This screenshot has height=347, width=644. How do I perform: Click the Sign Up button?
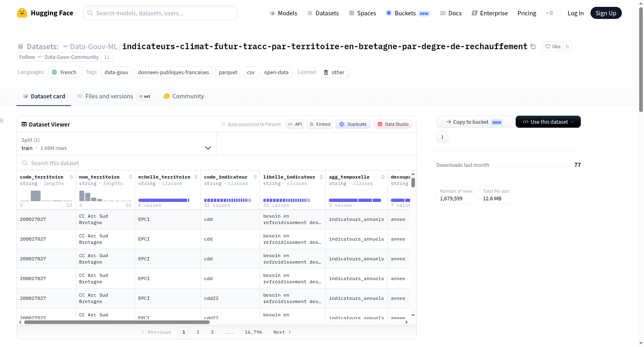(x=606, y=13)
